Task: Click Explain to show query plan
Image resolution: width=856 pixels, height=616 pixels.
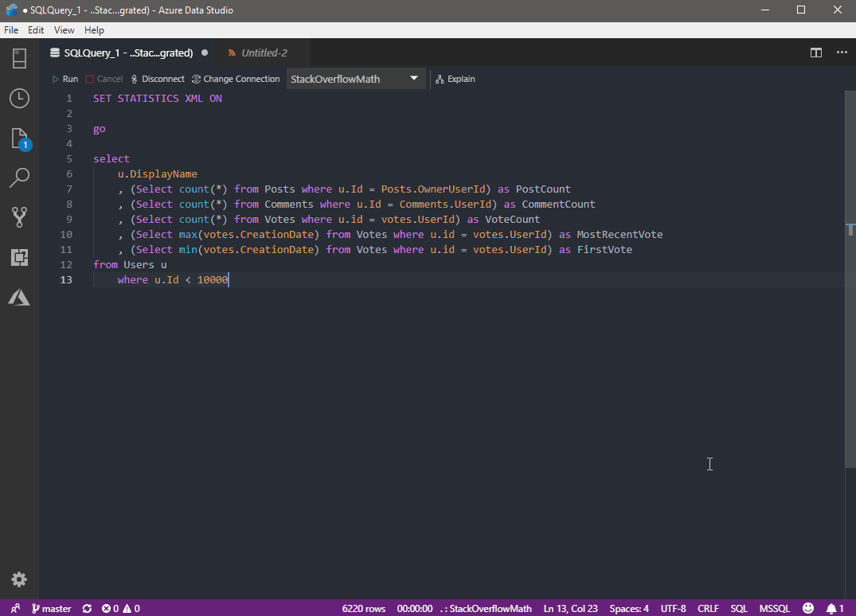Action: click(455, 79)
